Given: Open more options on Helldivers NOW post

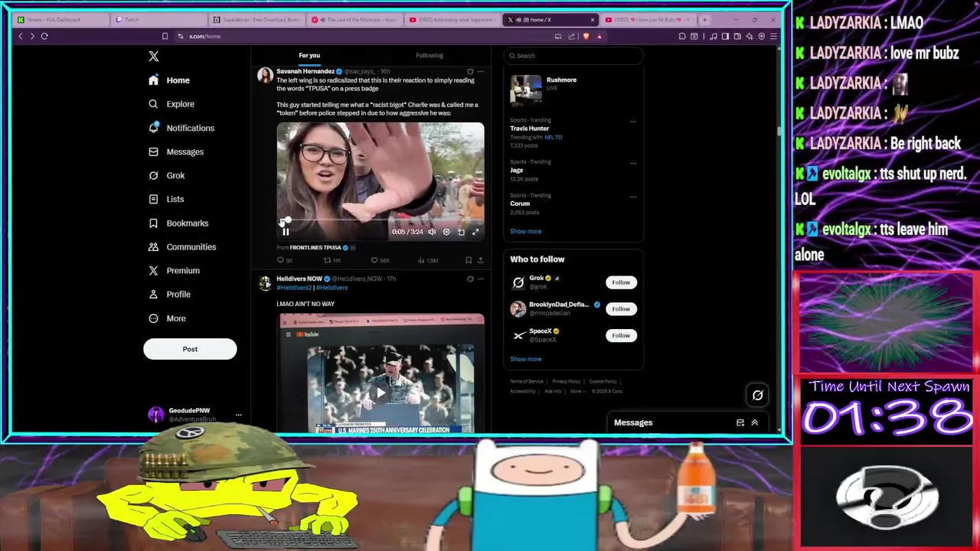Looking at the screenshot, I should pyautogui.click(x=481, y=279).
